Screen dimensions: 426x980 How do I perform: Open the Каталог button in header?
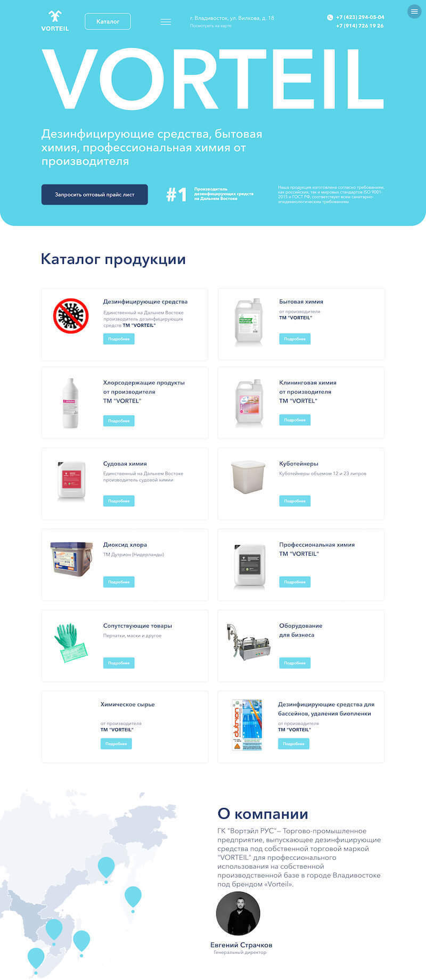[x=108, y=21]
